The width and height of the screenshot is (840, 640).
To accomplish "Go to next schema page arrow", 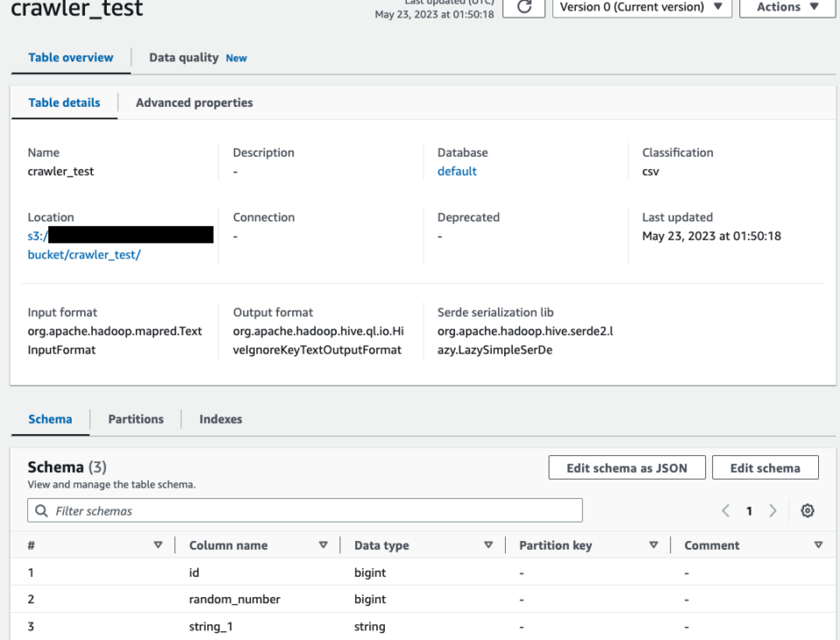I will tap(773, 510).
